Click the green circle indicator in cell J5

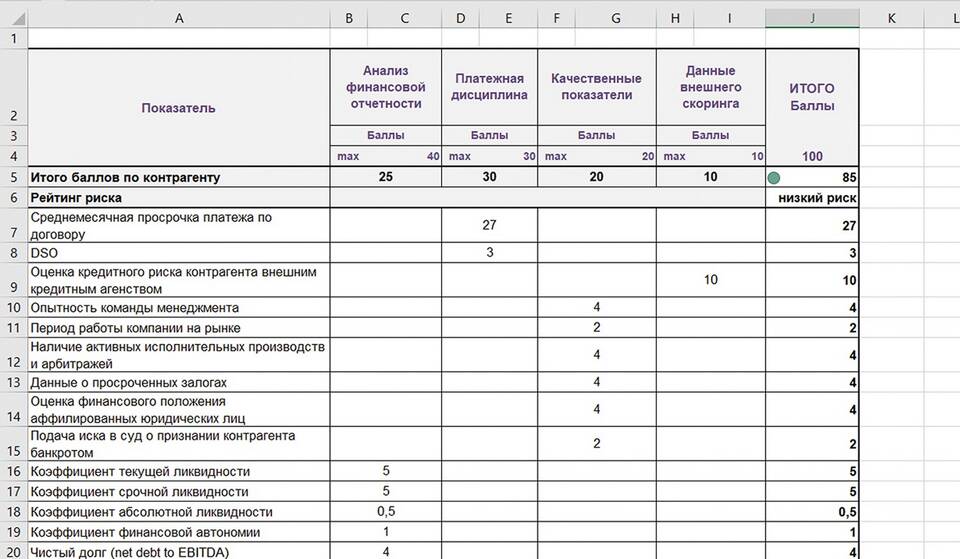[x=773, y=178]
